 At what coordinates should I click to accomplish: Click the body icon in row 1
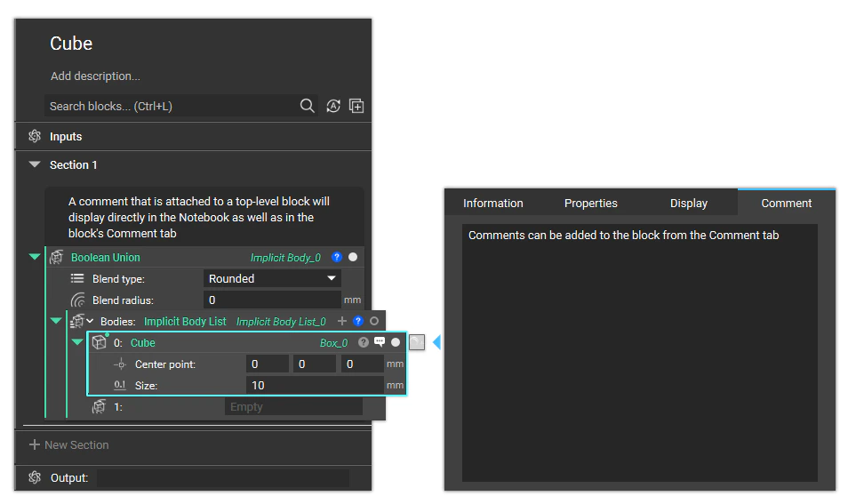(x=99, y=407)
